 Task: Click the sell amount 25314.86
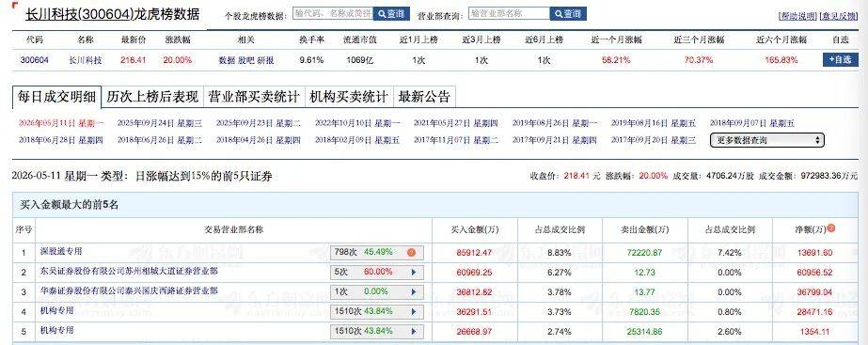[644, 332]
